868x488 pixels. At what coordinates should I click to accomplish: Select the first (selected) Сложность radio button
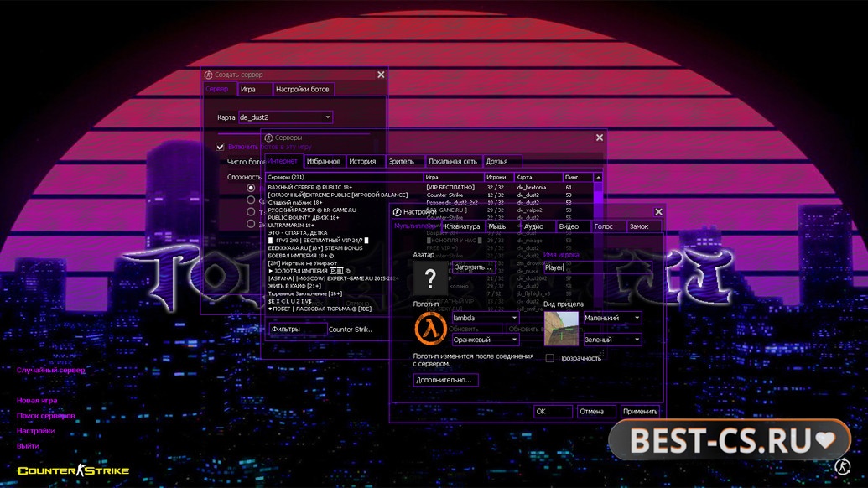[x=251, y=188]
